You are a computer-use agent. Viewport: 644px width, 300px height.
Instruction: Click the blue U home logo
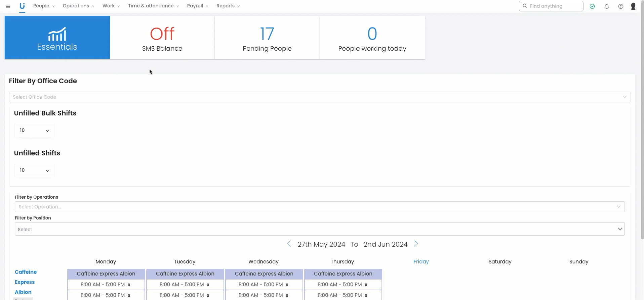(22, 6)
